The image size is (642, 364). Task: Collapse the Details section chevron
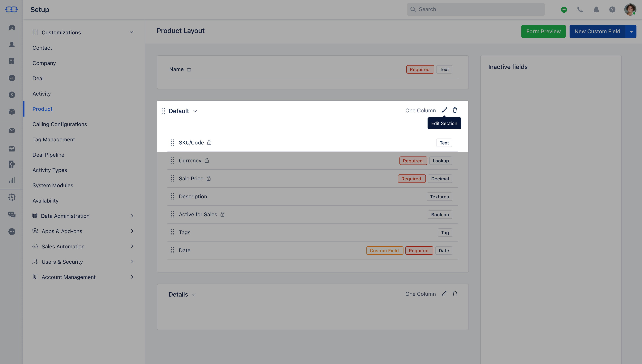pos(194,295)
